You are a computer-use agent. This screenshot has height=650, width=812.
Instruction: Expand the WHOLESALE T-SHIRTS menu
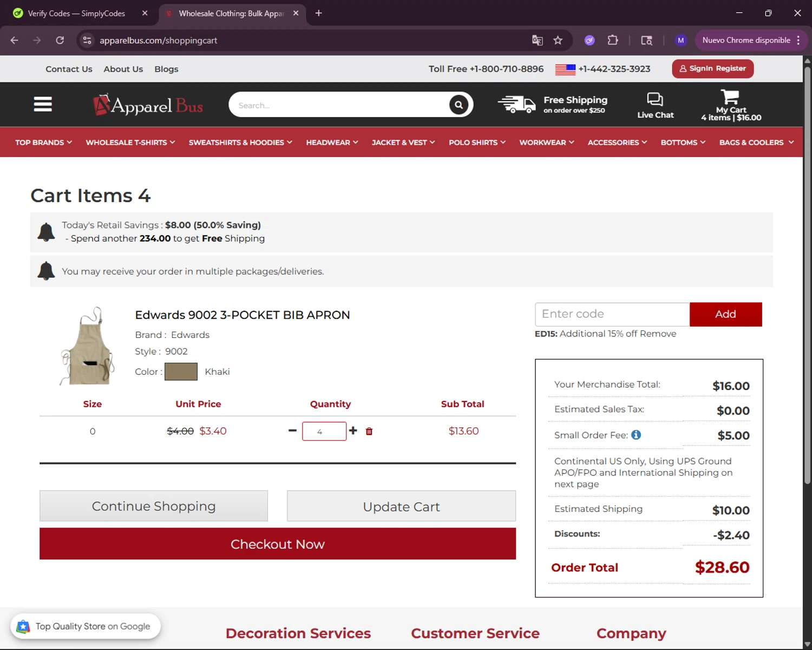(x=130, y=142)
